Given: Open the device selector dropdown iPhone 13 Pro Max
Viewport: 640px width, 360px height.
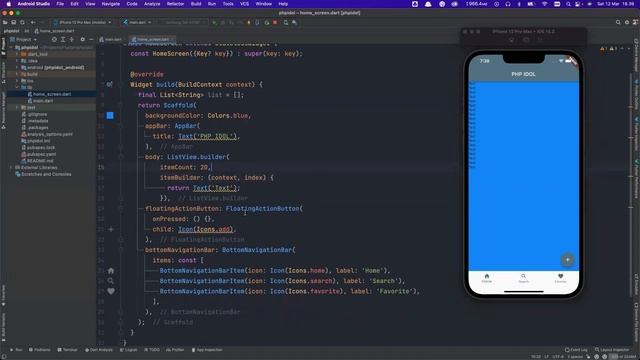Looking at the screenshot, I should [82, 22].
